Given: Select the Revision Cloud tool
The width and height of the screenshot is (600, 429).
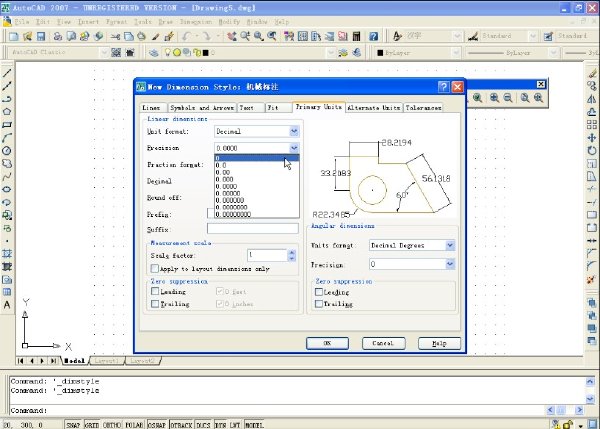Looking at the screenshot, I should tap(7, 164).
